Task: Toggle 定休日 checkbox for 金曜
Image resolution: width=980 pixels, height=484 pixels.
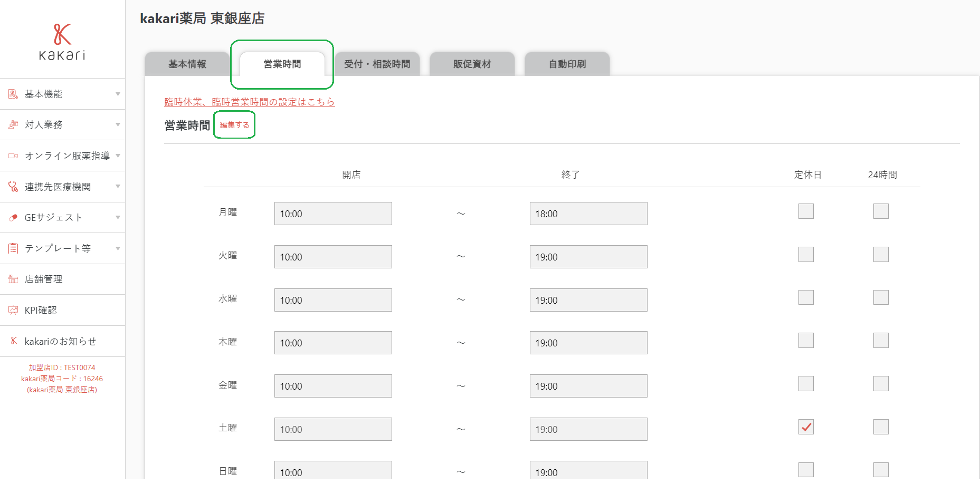Action: pos(806,383)
